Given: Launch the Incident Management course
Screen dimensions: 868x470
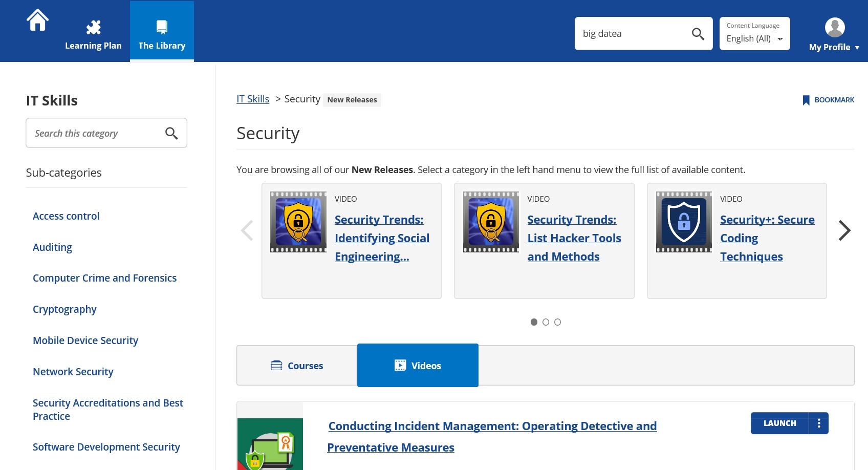Looking at the screenshot, I should [x=779, y=423].
